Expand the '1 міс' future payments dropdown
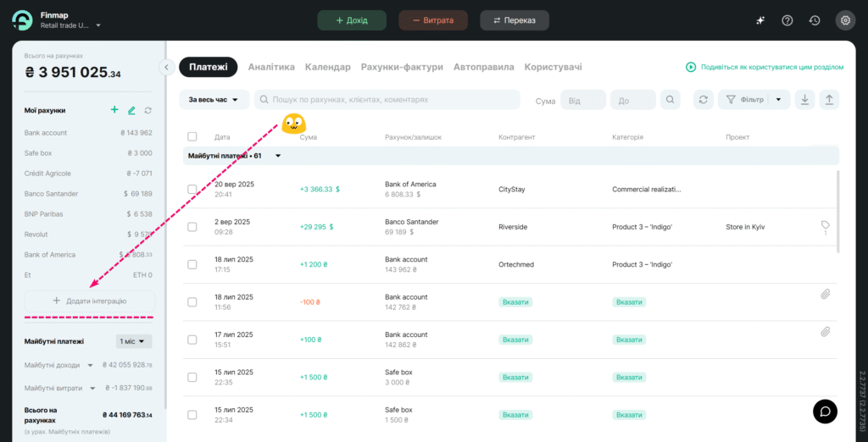The image size is (868, 442). pyautogui.click(x=134, y=341)
